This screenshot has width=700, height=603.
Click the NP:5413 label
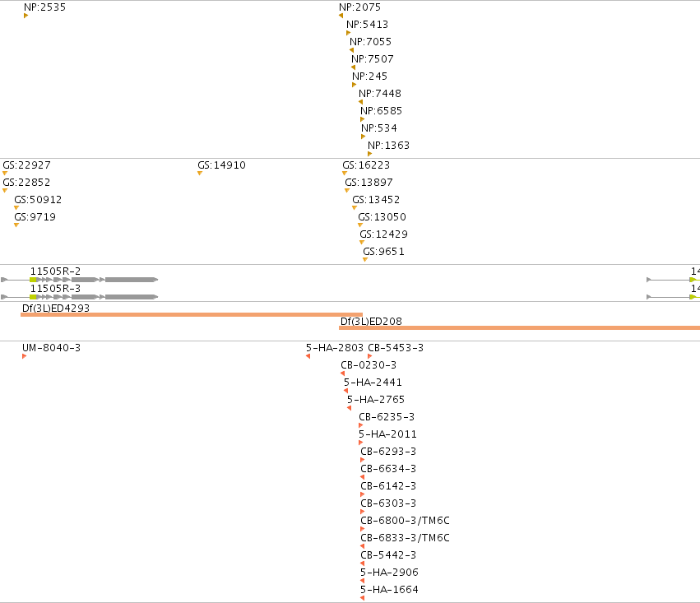(x=368, y=25)
